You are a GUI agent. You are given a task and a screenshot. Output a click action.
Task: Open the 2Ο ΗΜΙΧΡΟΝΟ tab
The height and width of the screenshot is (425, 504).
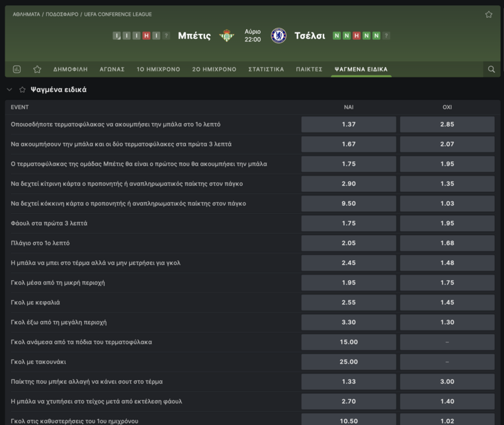214,69
